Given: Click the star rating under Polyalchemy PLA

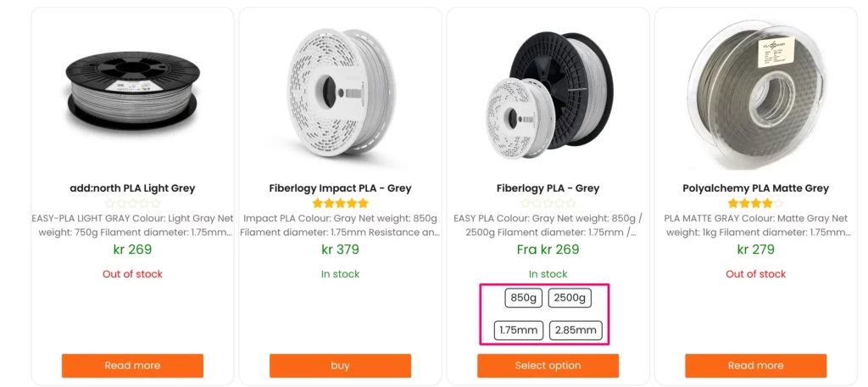Looking at the screenshot, I should (755, 204).
